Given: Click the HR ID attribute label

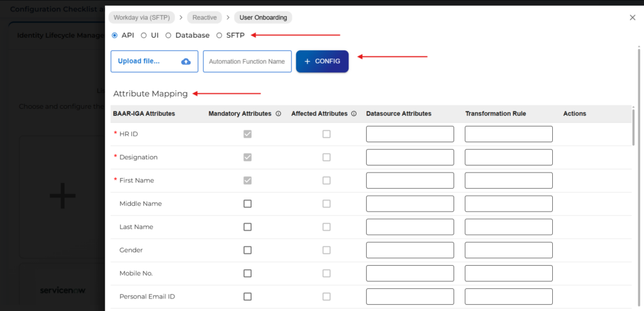Looking at the screenshot, I should tap(128, 134).
